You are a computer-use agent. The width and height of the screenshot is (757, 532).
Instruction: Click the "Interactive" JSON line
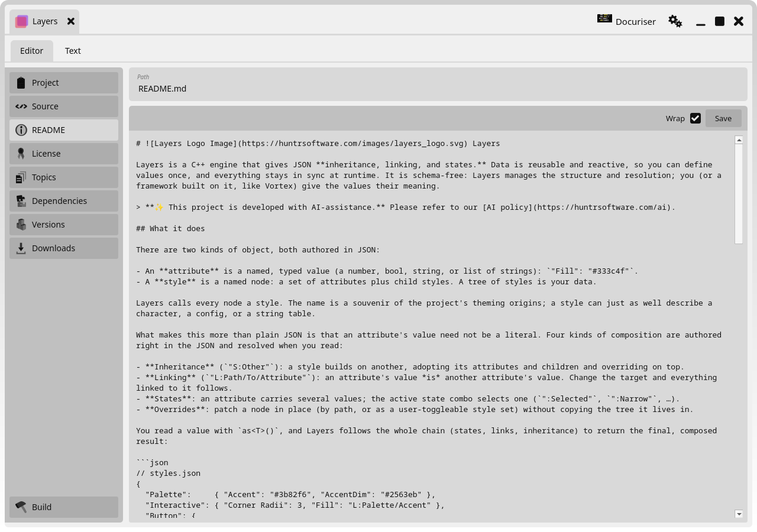pyautogui.click(x=295, y=505)
